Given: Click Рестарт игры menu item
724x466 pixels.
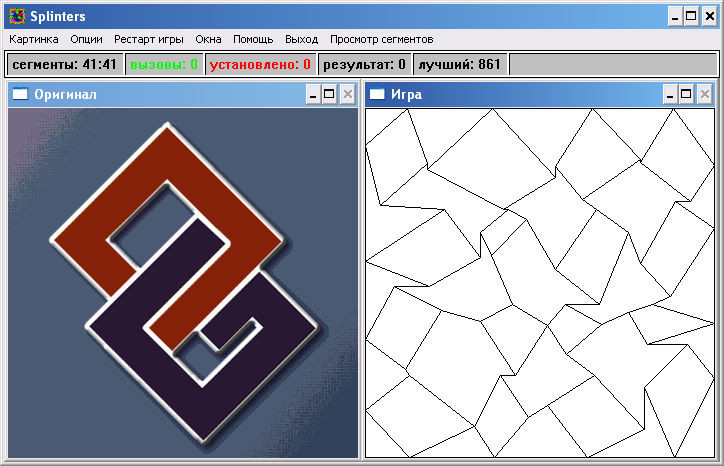Looking at the screenshot, I should coord(148,39).
